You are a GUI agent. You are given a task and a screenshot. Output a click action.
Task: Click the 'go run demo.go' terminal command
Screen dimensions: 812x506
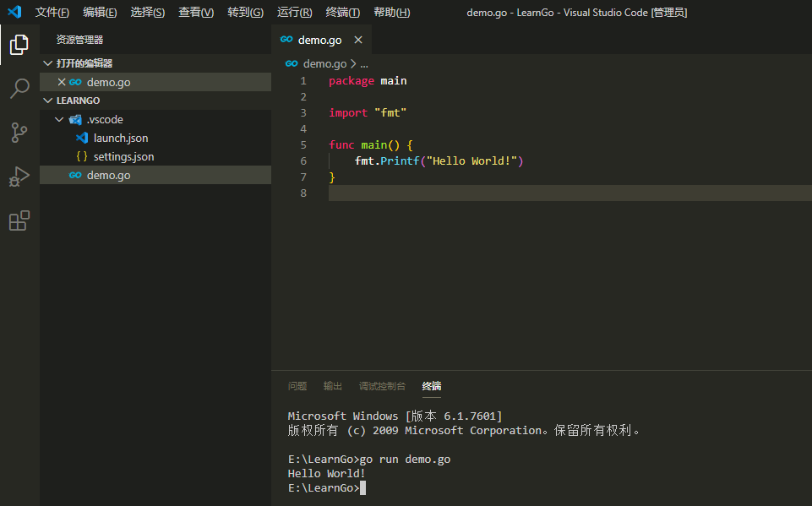[x=405, y=460]
